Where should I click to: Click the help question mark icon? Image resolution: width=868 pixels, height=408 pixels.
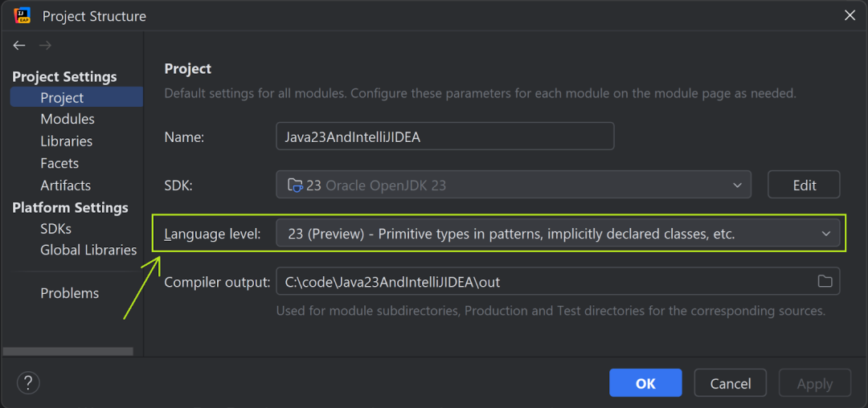coord(28,383)
